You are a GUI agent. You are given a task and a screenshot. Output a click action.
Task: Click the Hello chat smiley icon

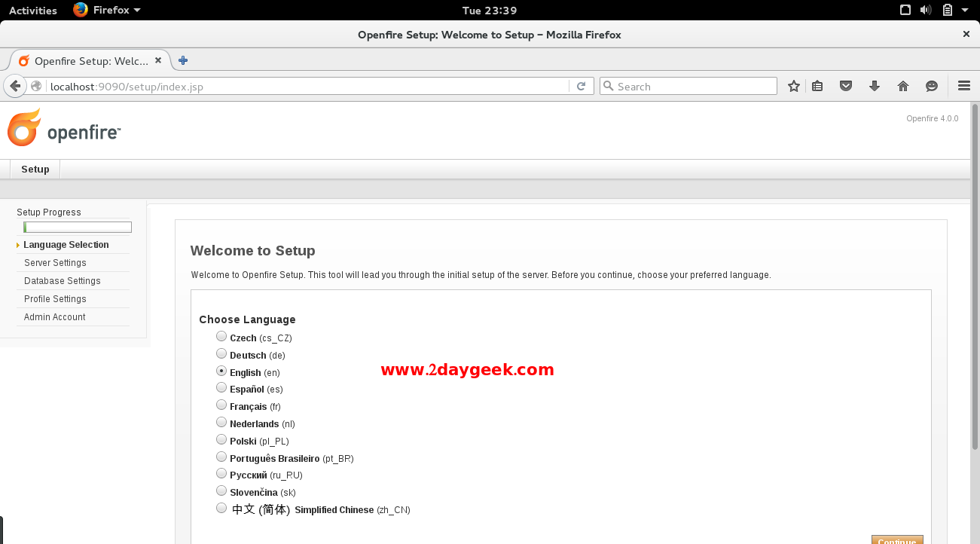[x=932, y=86]
